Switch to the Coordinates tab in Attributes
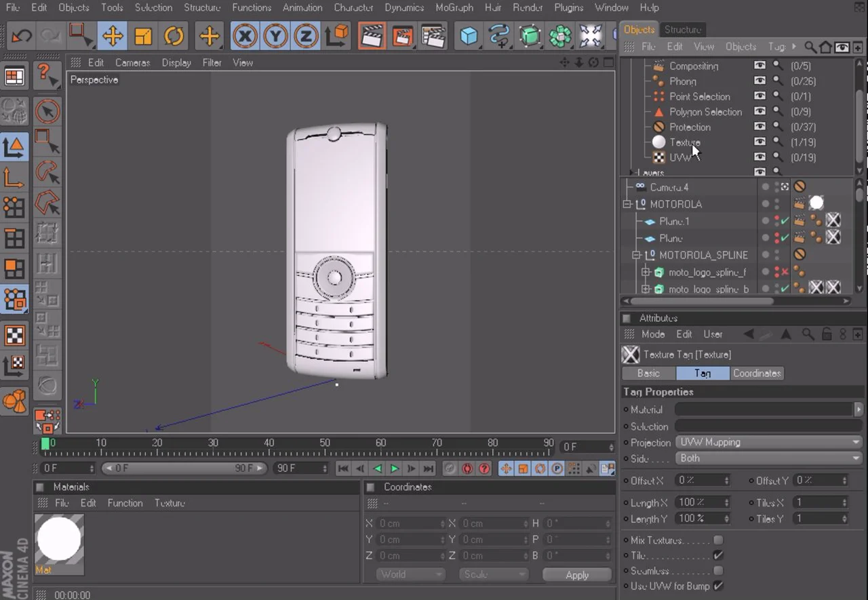The height and width of the screenshot is (600, 868). tap(757, 373)
